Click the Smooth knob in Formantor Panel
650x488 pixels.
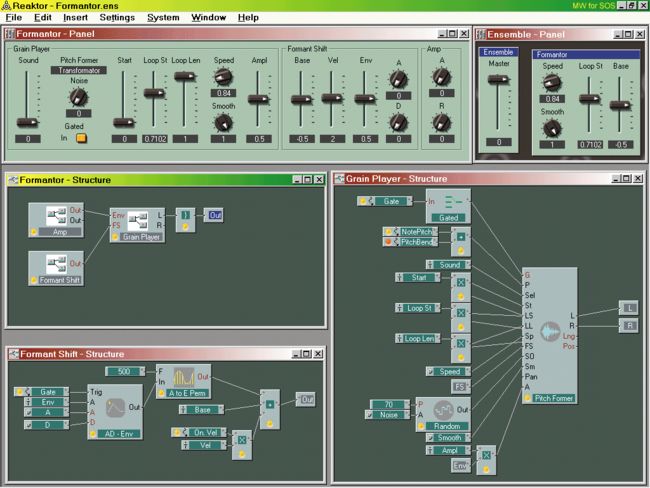(x=223, y=123)
